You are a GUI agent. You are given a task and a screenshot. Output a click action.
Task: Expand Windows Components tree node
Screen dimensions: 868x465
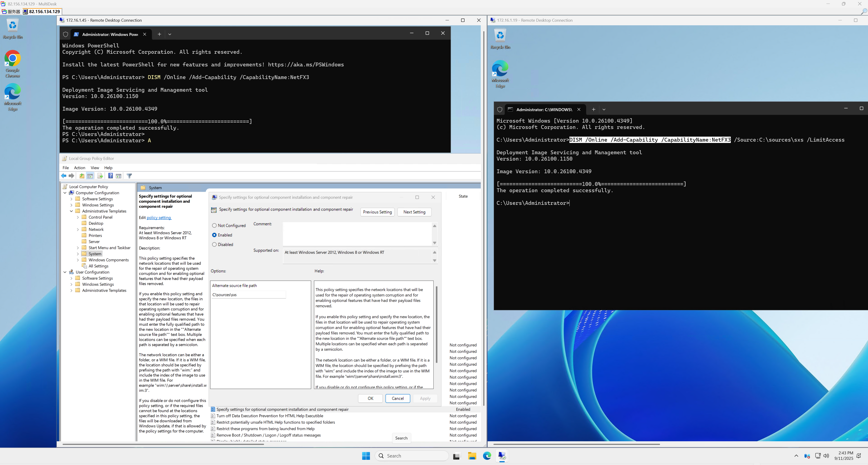point(78,260)
